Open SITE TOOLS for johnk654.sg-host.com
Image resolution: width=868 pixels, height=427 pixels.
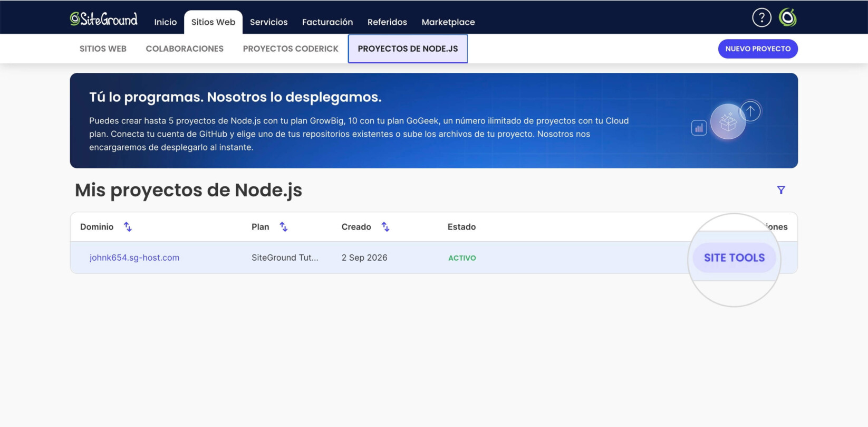coord(734,258)
